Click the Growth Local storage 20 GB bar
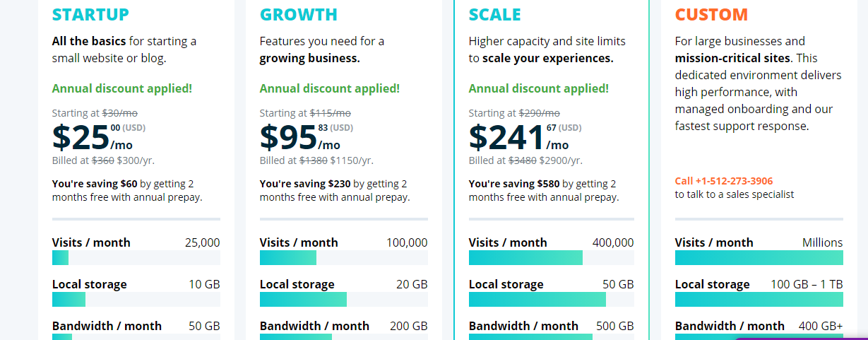 point(344,299)
